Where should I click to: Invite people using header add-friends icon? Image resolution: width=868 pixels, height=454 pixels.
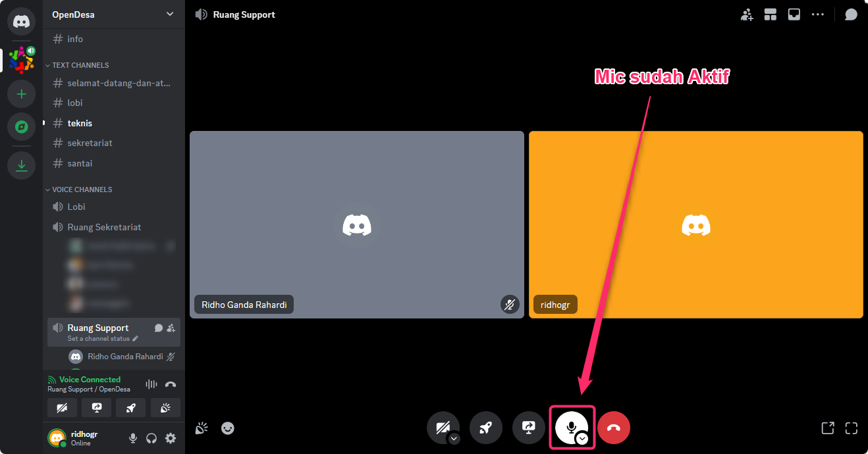click(x=747, y=14)
